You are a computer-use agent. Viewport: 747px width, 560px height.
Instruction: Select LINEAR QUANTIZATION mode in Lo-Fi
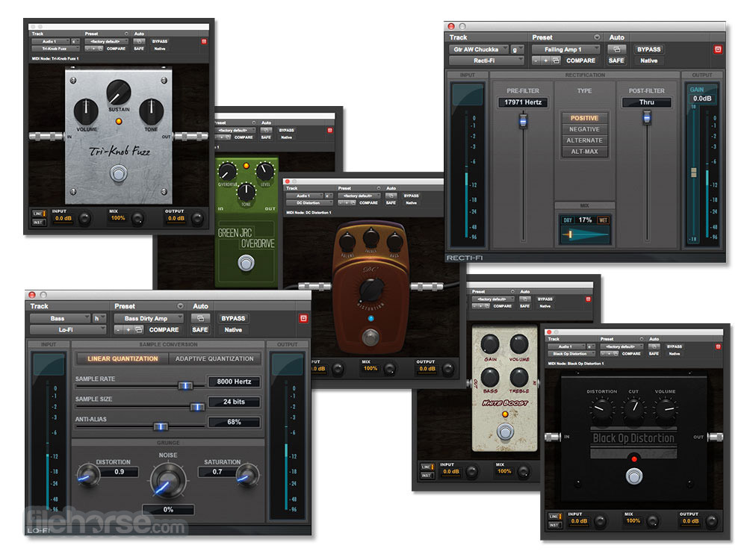pos(123,358)
